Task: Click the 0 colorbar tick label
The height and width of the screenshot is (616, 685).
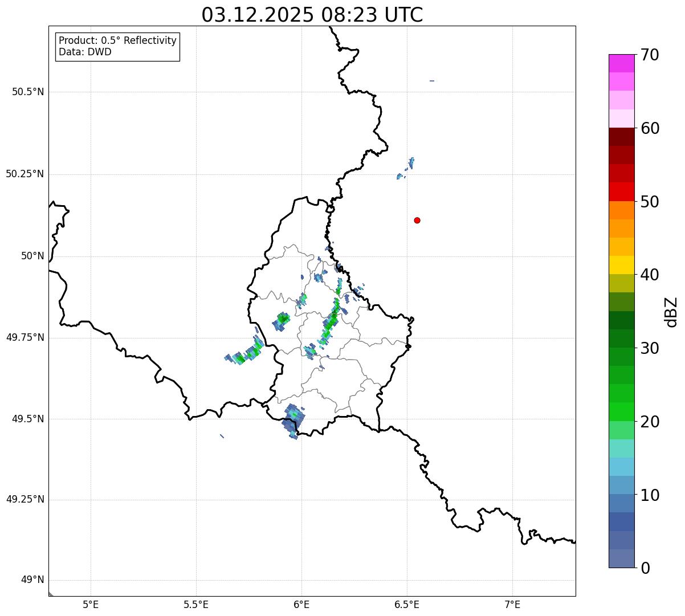Action: (645, 568)
